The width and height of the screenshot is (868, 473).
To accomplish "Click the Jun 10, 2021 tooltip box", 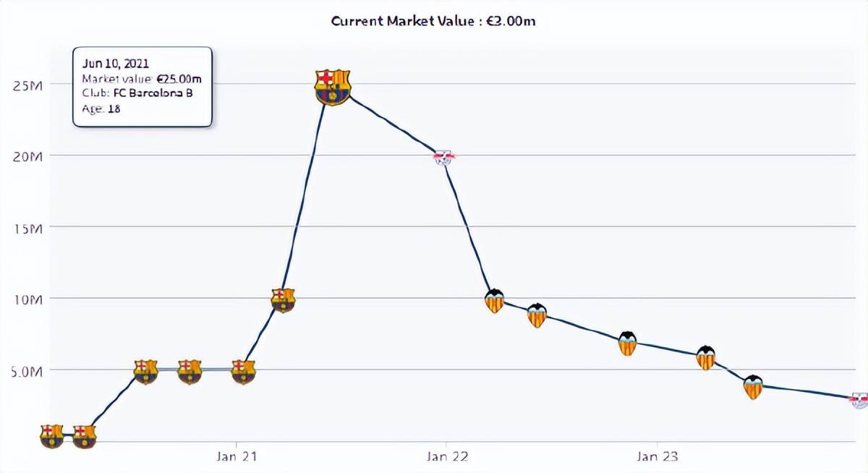I will coord(142,87).
